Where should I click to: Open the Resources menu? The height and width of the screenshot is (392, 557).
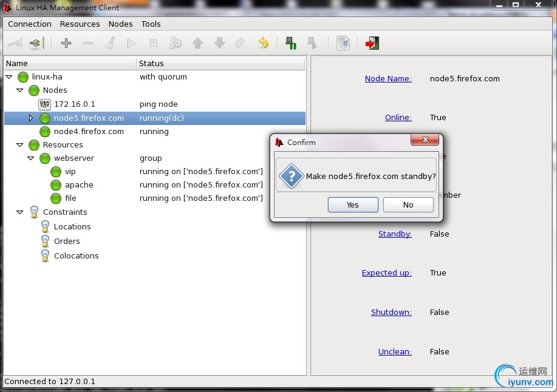pos(80,24)
